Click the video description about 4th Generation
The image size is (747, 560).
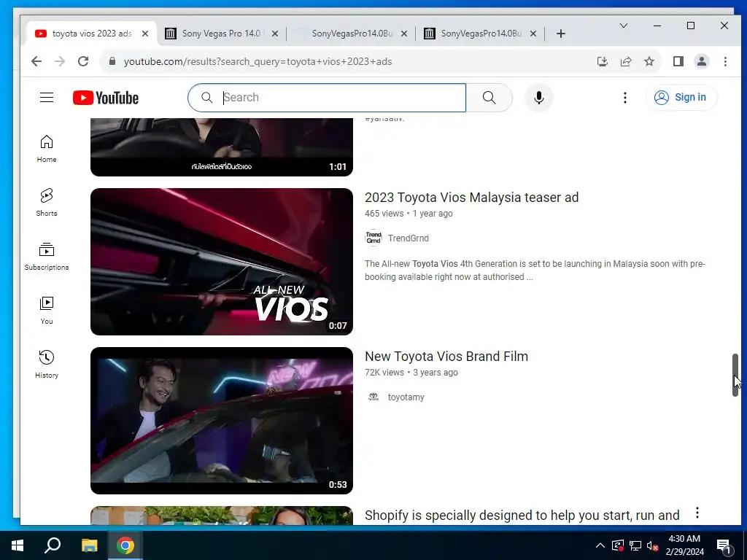tap(535, 270)
